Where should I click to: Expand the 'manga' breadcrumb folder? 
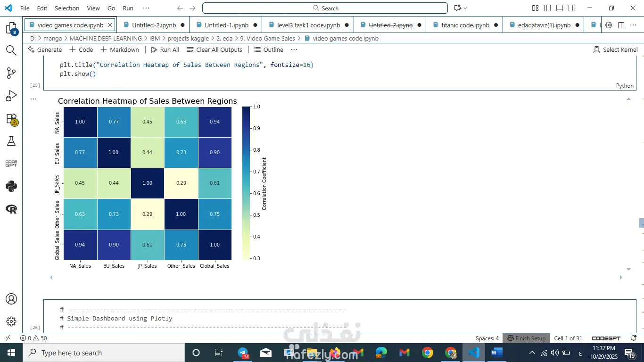(x=52, y=38)
